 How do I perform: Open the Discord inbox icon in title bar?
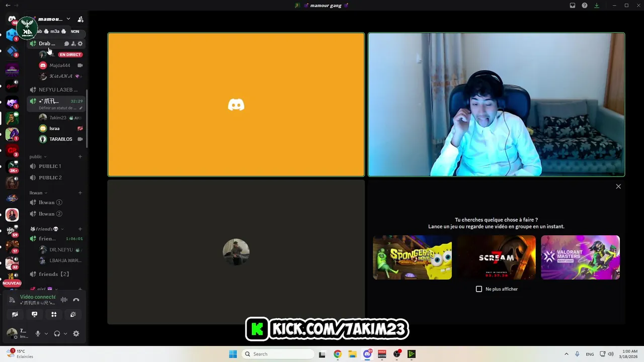573,6
